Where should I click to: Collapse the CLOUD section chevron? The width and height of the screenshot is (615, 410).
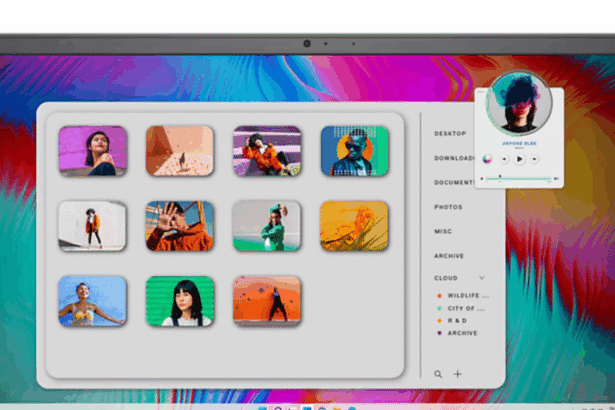pos(482,277)
